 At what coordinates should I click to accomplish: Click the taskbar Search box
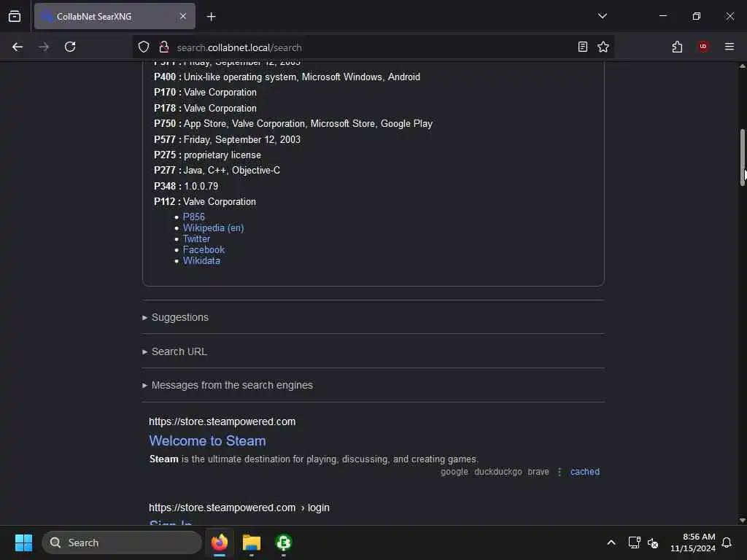tap(122, 542)
